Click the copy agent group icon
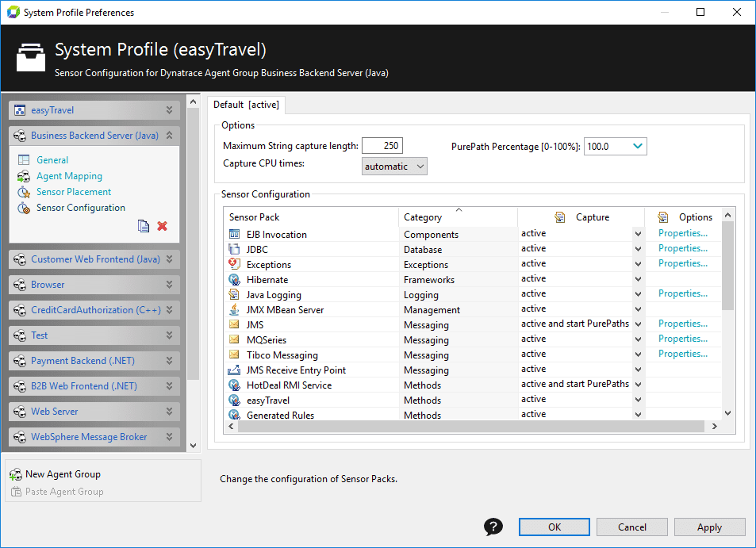The height and width of the screenshot is (548, 756). pos(144,226)
